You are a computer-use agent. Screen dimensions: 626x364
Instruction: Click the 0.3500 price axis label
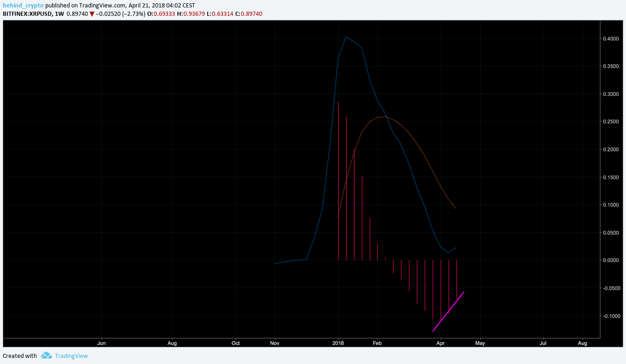[x=611, y=67]
